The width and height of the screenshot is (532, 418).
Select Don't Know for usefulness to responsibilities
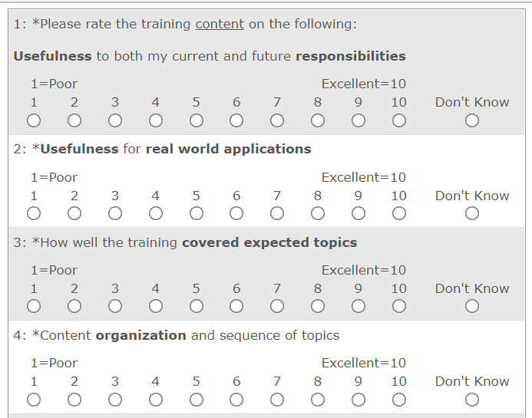click(472, 120)
